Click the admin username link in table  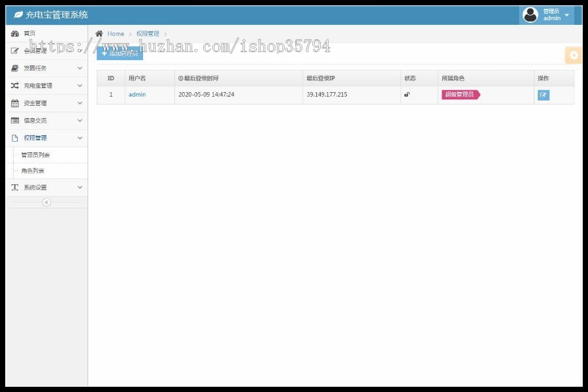click(x=136, y=95)
